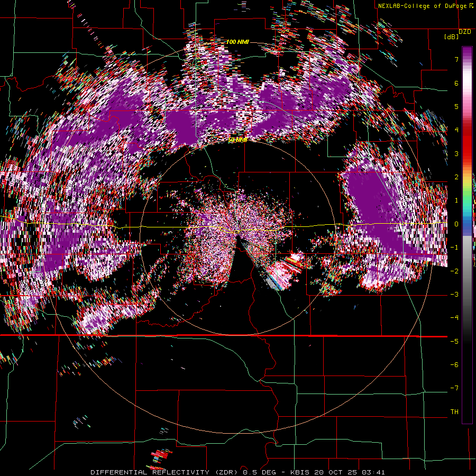The height and width of the screenshot is (476, 476).
Task: Click the 50 NMI range ring label
Action: pos(237,140)
